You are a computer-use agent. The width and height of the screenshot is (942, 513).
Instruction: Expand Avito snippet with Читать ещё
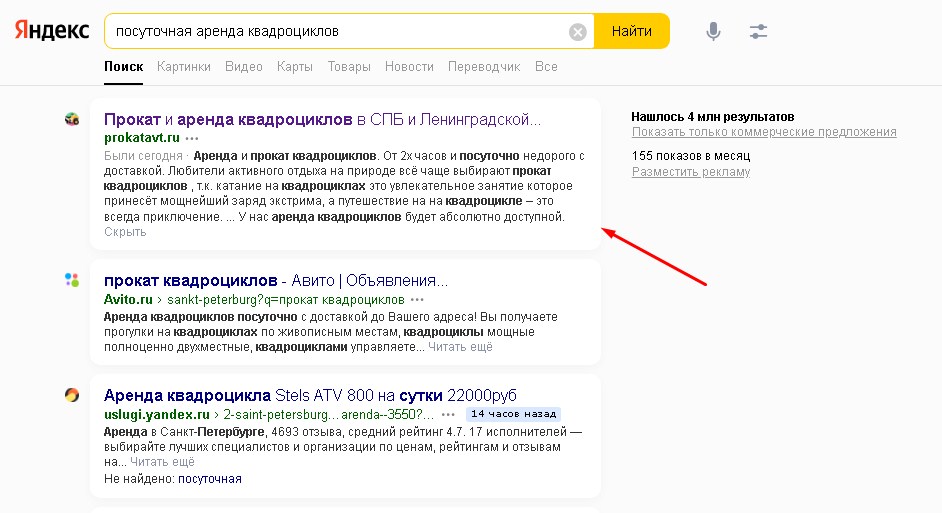(x=460, y=347)
